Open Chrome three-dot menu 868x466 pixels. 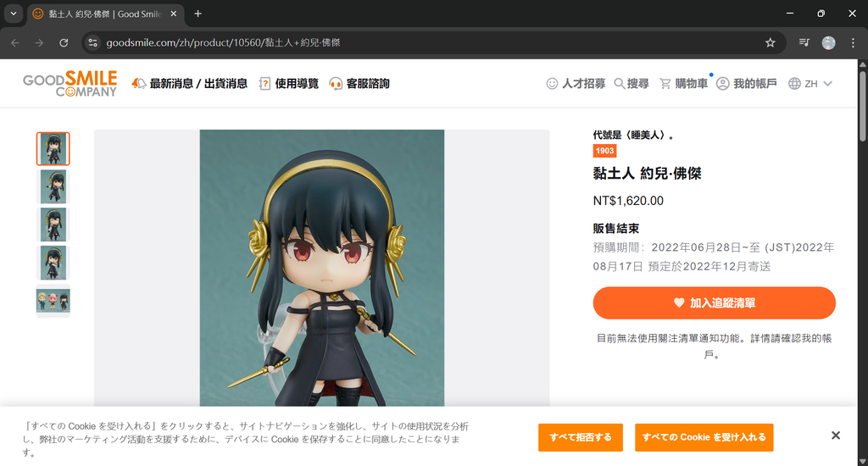tap(853, 42)
